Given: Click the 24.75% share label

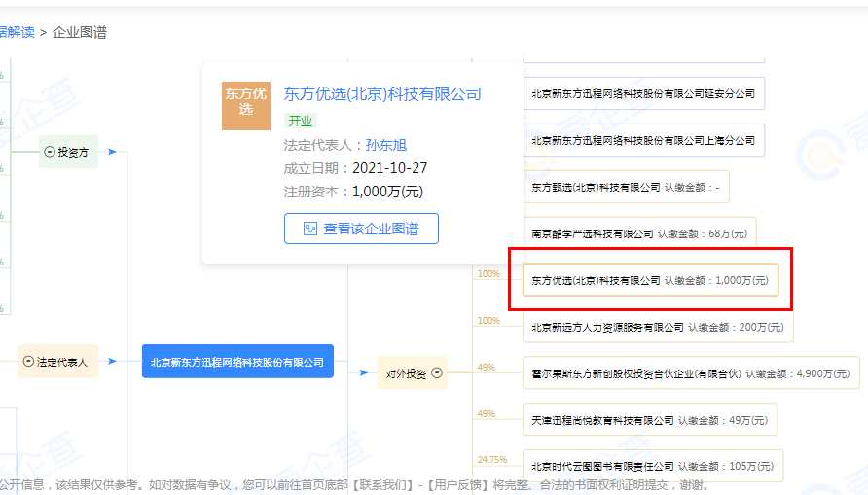Looking at the screenshot, I should pyautogui.click(x=492, y=459).
